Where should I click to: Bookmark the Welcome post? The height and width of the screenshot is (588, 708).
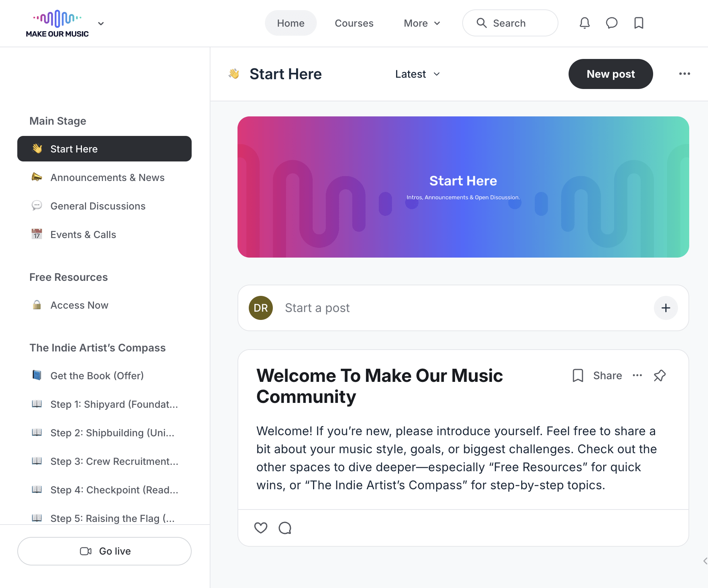click(578, 375)
